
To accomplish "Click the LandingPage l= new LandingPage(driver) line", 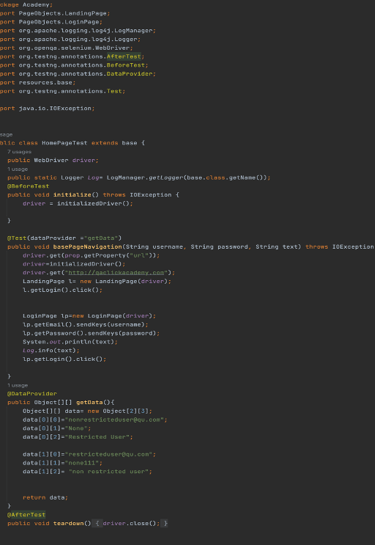I will click(97, 281).
